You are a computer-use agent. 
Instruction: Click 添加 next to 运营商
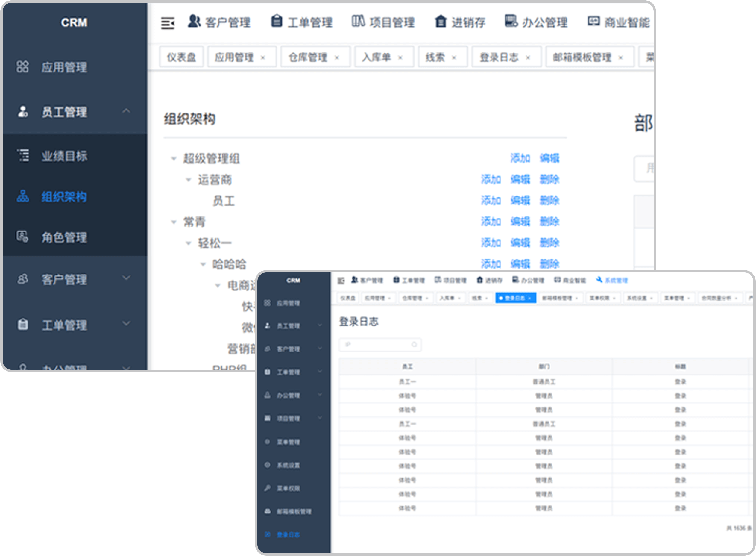click(491, 180)
